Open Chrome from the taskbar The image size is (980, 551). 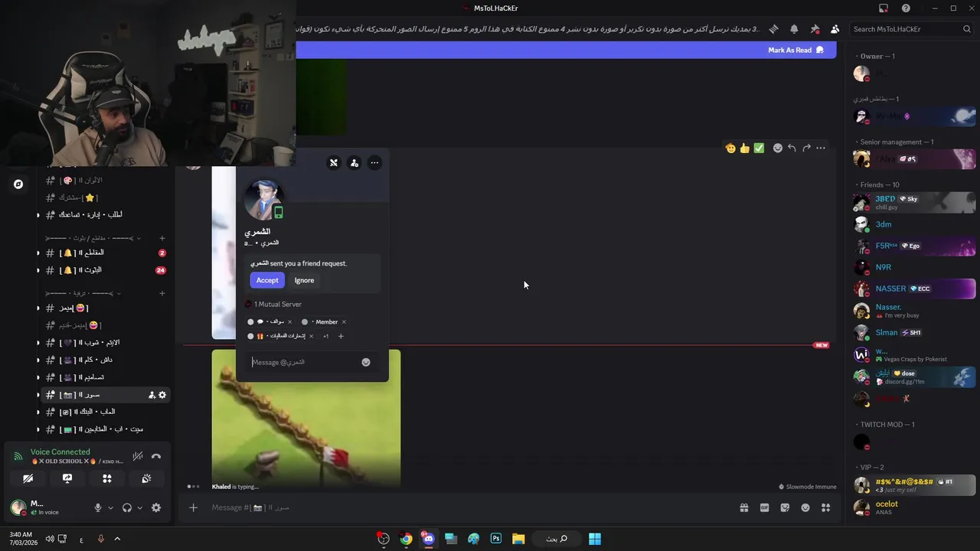tap(406, 539)
